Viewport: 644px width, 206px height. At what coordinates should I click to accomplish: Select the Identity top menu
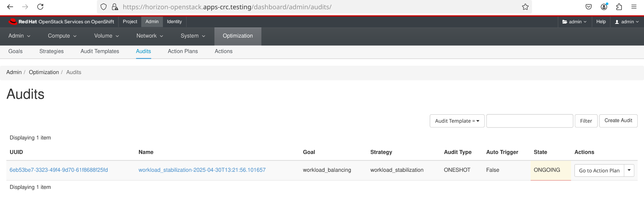click(174, 22)
